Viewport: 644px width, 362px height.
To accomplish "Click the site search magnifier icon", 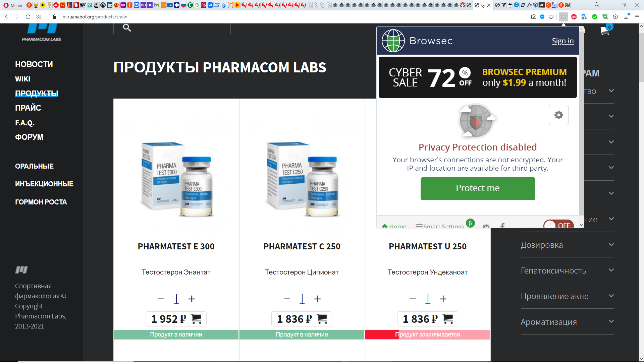I will point(127,27).
